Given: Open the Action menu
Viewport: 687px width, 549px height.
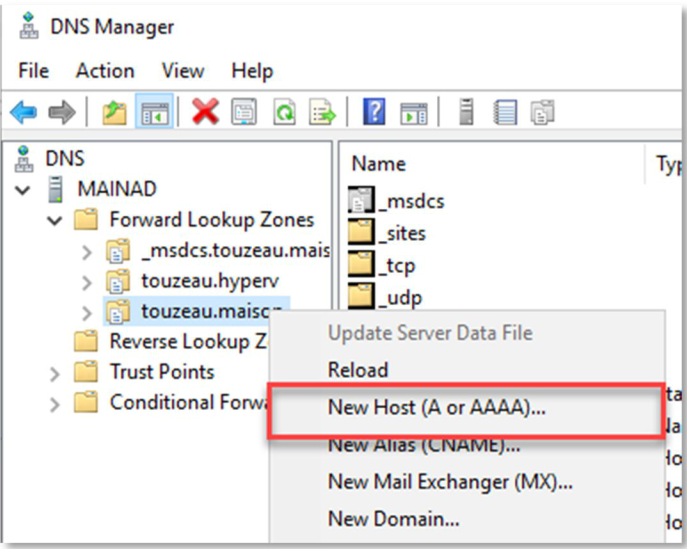Looking at the screenshot, I should 105,71.
